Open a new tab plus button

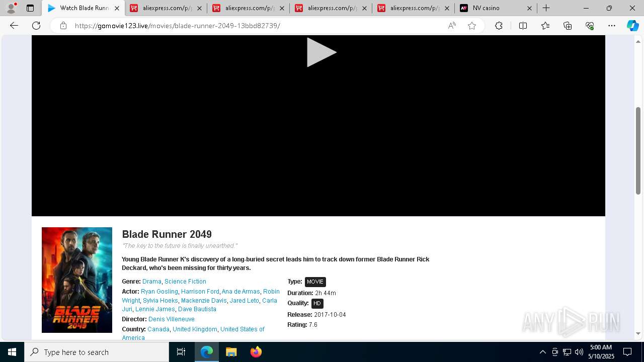[546, 8]
